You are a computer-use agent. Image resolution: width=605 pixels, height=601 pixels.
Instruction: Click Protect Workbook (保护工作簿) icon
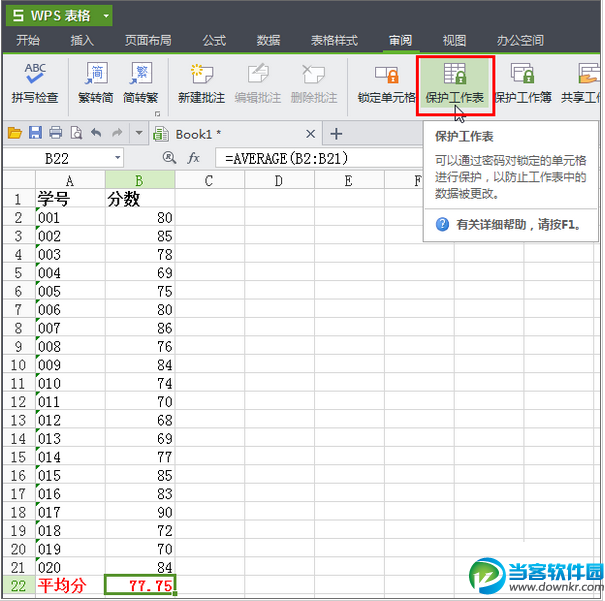pos(522,73)
